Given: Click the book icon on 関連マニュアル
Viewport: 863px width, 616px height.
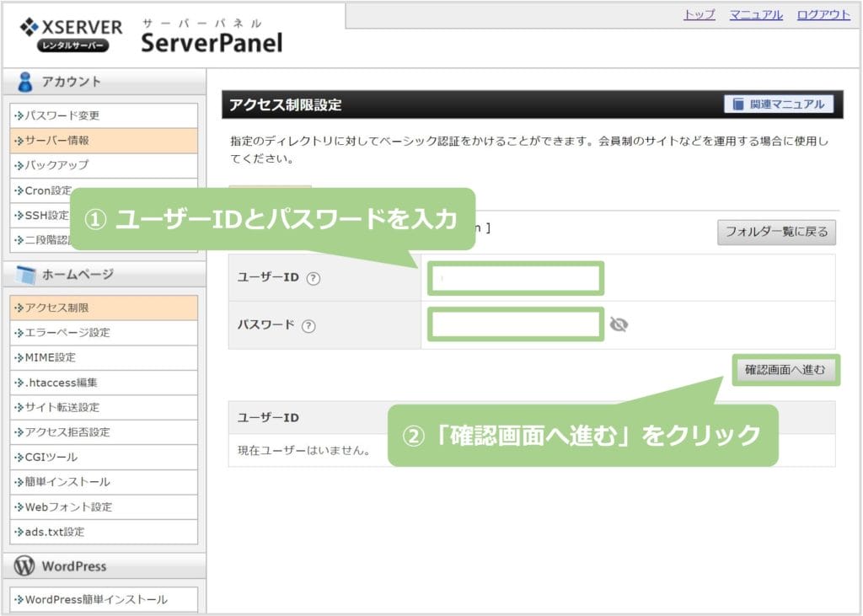Looking at the screenshot, I should [738, 104].
